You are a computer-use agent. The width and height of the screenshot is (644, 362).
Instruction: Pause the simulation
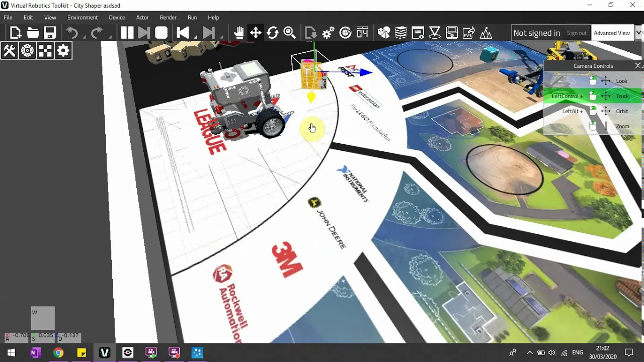pos(127,33)
